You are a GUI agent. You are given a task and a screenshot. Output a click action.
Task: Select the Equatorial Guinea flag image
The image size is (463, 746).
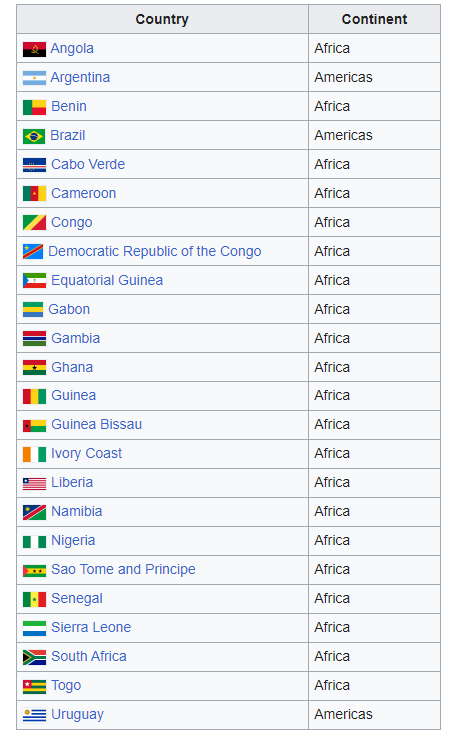click(34, 281)
